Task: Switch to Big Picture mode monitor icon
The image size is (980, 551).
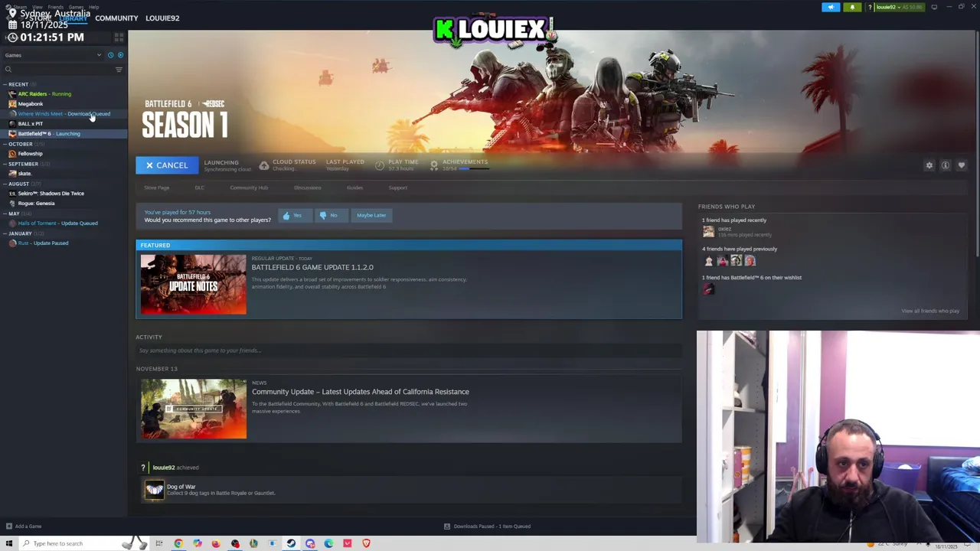Action: point(934,7)
